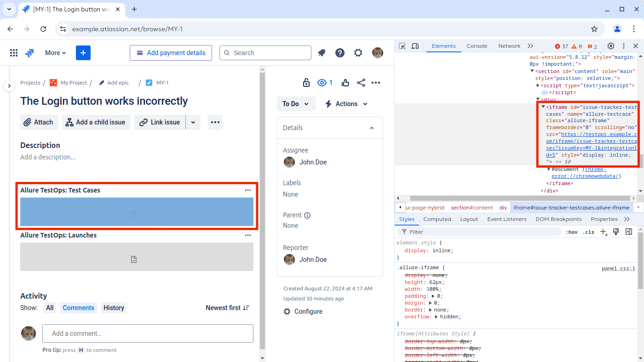644x362 pixels.
Task: Toggle the :hov element state button
Action: click(572, 232)
